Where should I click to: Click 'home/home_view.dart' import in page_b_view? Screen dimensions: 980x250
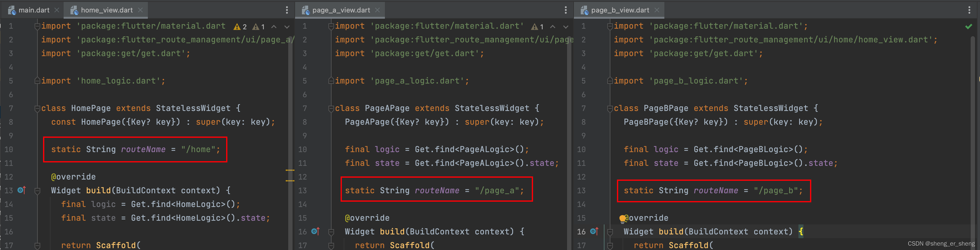[791, 40]
